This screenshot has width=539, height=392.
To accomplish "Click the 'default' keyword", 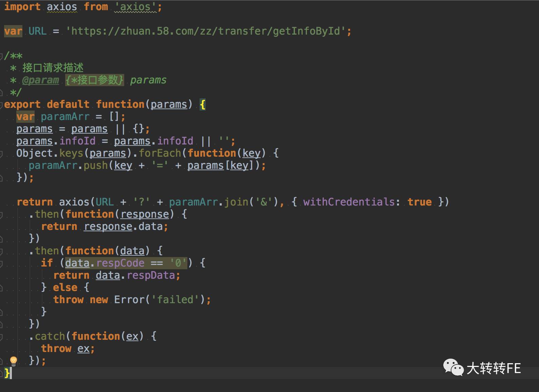I will 68,104.
